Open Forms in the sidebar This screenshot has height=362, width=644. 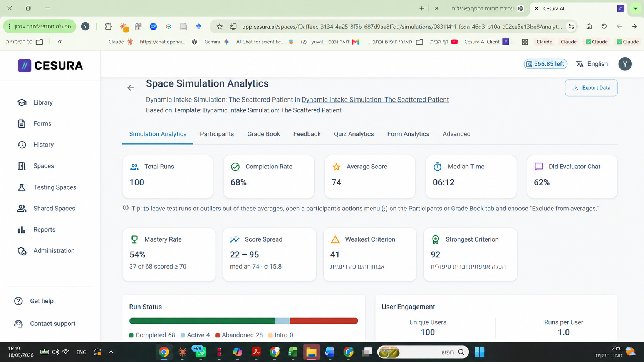tap(34, 123)
